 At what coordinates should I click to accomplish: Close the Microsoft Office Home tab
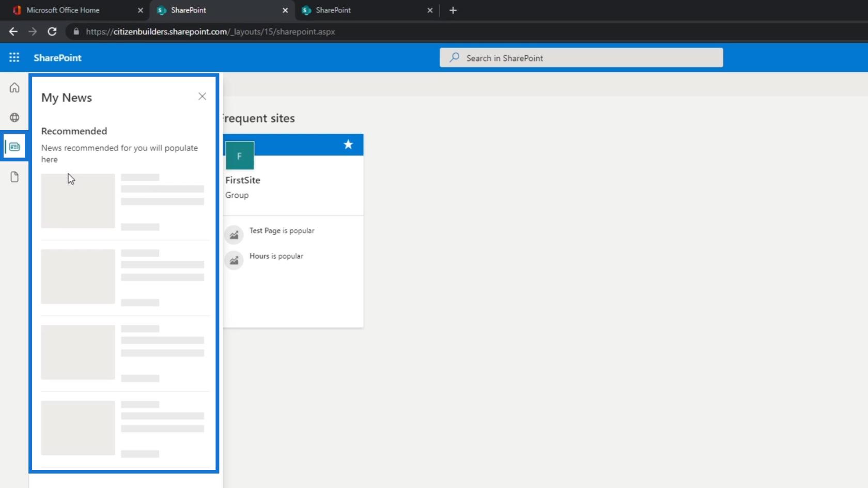click(x=140, y=10)
